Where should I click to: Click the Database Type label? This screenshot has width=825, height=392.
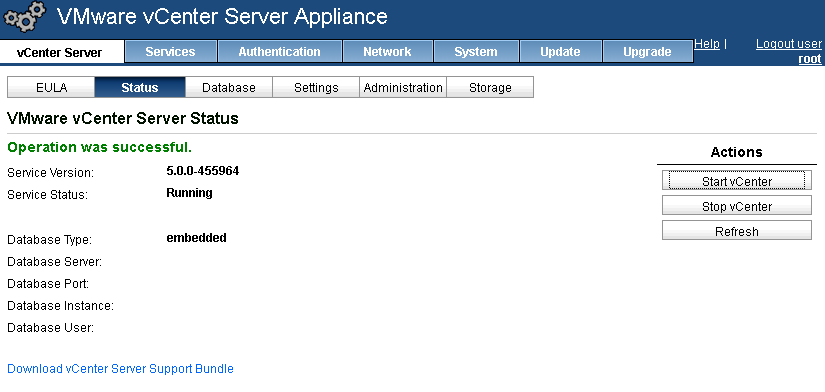[x=49, y=240]
